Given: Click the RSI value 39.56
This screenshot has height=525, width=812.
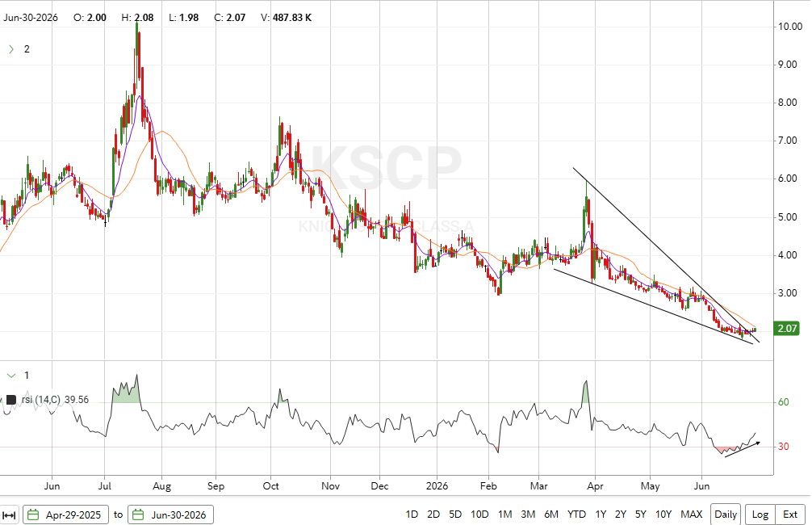Looking at the screenshot, I should pyautogui.click(x=77, y=400).
